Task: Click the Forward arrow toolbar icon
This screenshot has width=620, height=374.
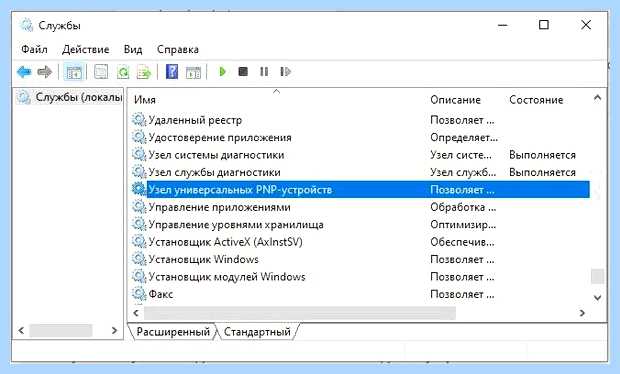Action: coord(44,72)
